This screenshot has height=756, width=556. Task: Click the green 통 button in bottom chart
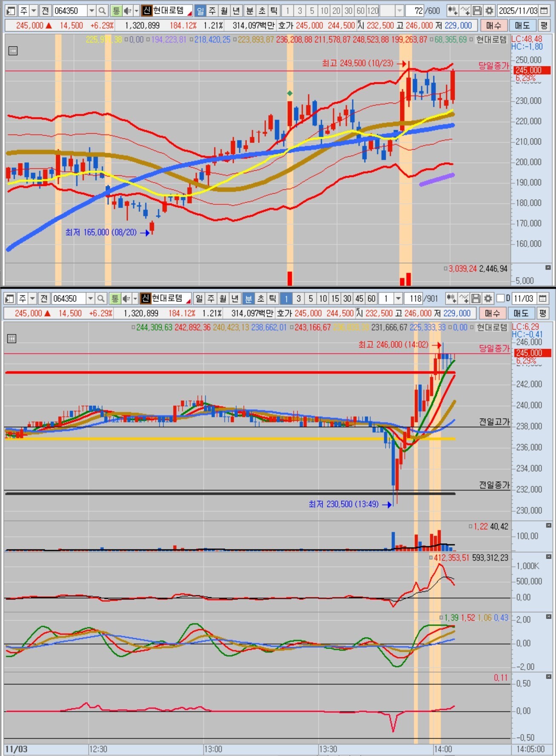pos(115,299)
